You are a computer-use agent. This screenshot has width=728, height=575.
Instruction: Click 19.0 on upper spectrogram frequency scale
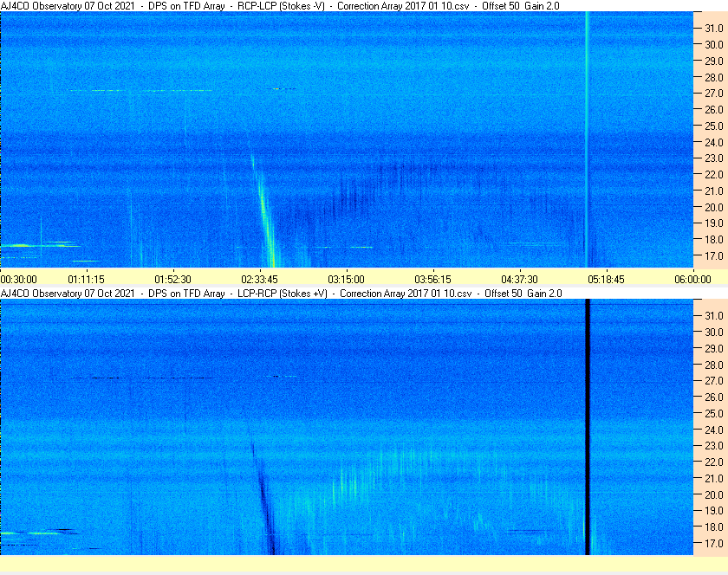tap(714, 223)
